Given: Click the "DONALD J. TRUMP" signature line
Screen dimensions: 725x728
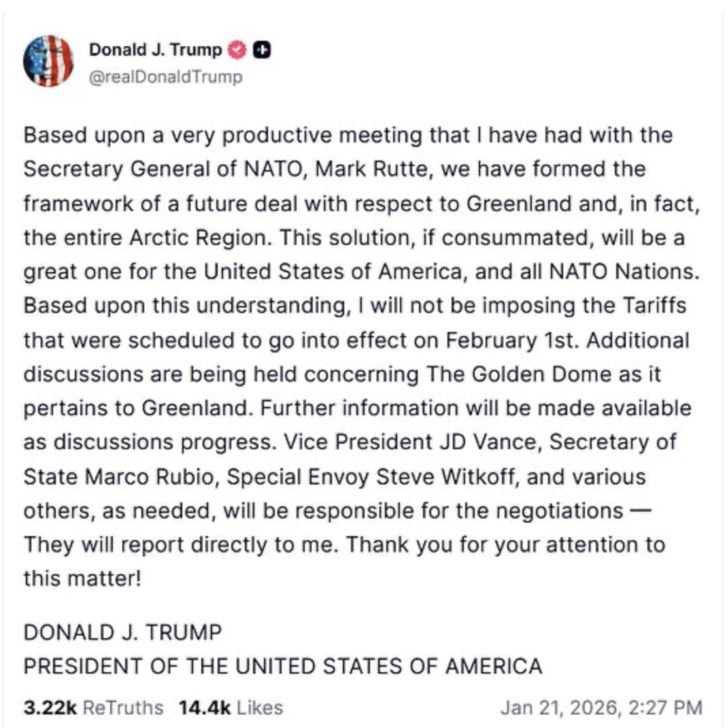Looking at the screenshot, I should (x=122, y=632).
